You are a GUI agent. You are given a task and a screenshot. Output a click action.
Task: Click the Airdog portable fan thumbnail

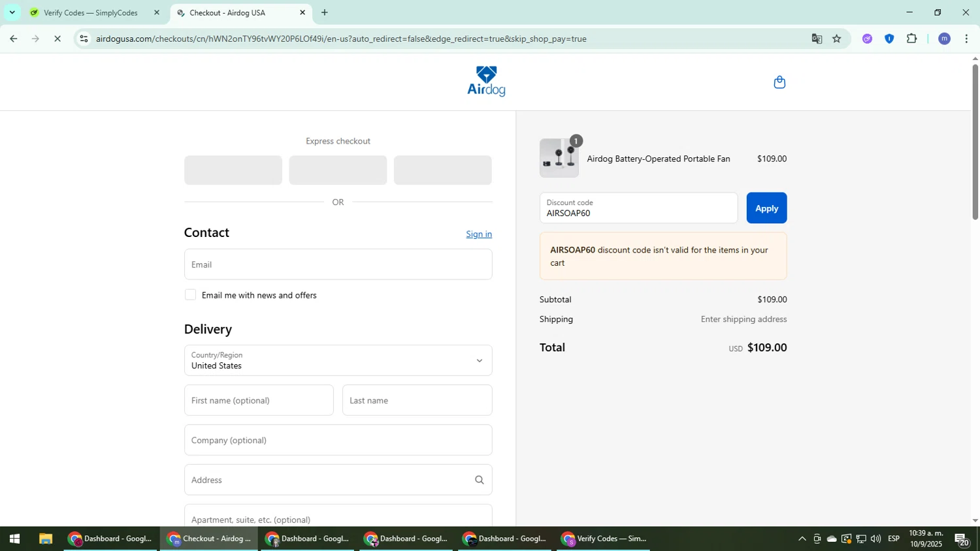pyautogui.click(x=559, y=158)
